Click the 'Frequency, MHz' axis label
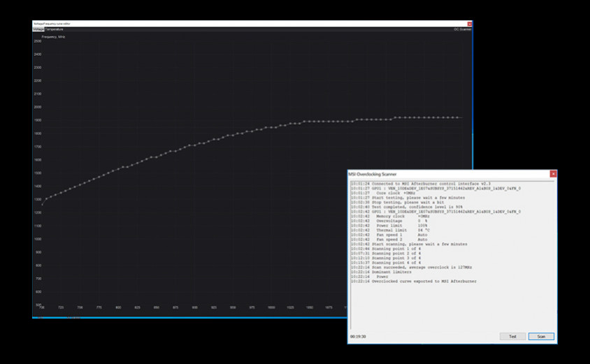Image resolution: width=590 pixels, height=364 pixels. [53, 36]
